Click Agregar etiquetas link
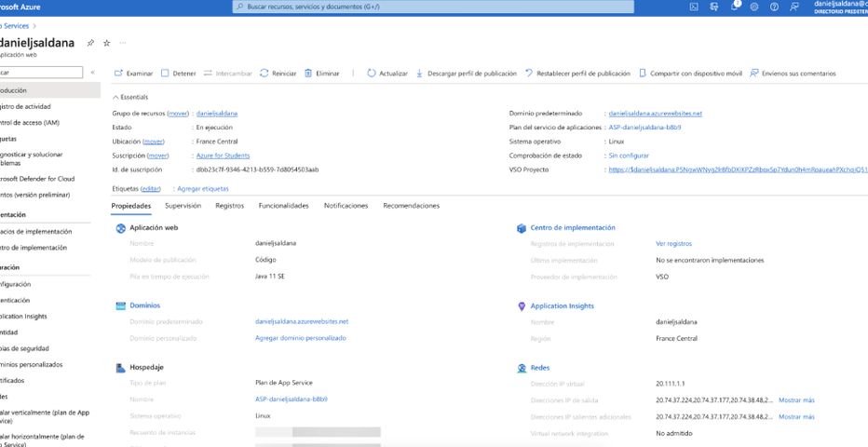This screenshot has width=868, height=447. tap(203, 189)
